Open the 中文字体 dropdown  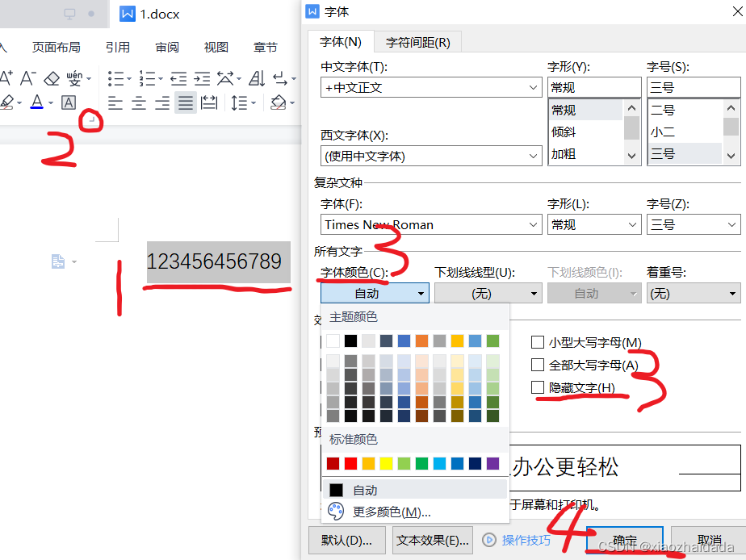431,87
